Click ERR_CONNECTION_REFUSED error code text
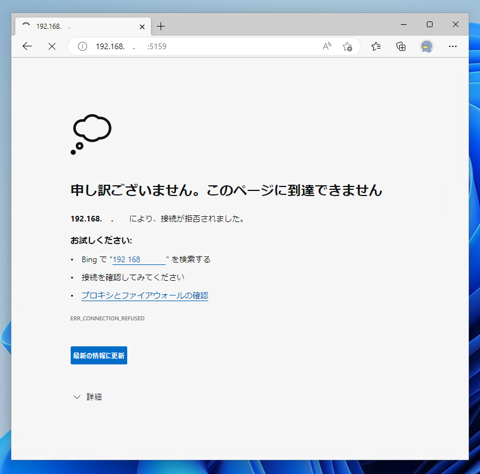This screenshot has width=480, height=474. pos(107,318)
